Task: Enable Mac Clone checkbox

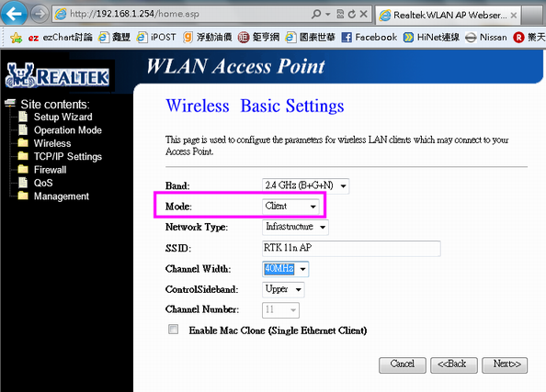Action: [173, 329]
